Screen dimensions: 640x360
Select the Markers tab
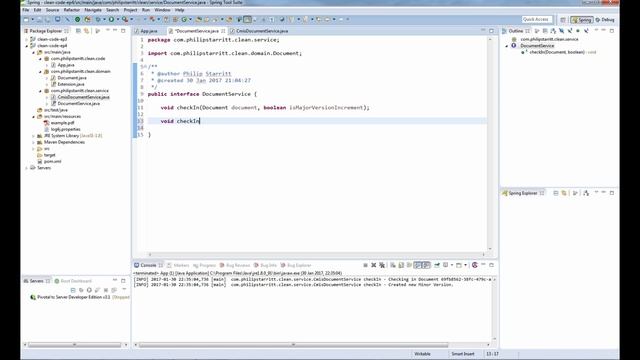pyautogui.click(x=181, y=265)
